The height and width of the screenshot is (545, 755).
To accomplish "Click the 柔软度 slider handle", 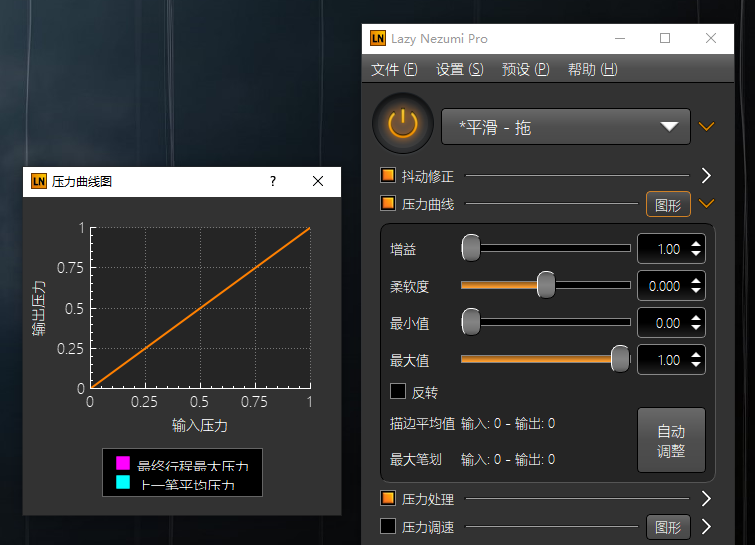I will (x=546, y=285).
